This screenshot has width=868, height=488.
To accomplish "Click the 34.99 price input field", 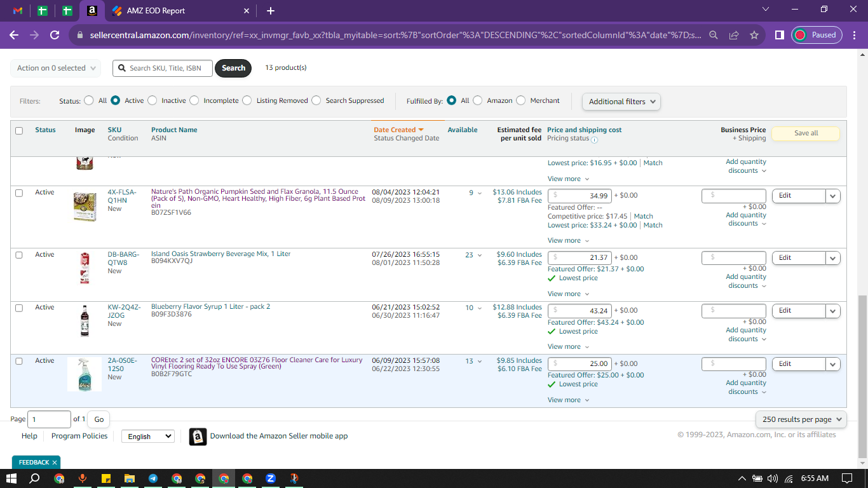I will pos(580,196).
